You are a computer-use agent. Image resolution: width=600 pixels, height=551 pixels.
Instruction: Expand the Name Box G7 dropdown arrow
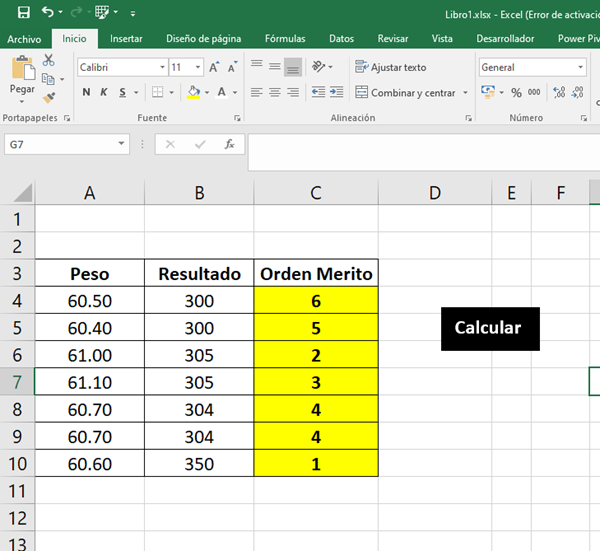pyautogui.click(x=121, y=144)
